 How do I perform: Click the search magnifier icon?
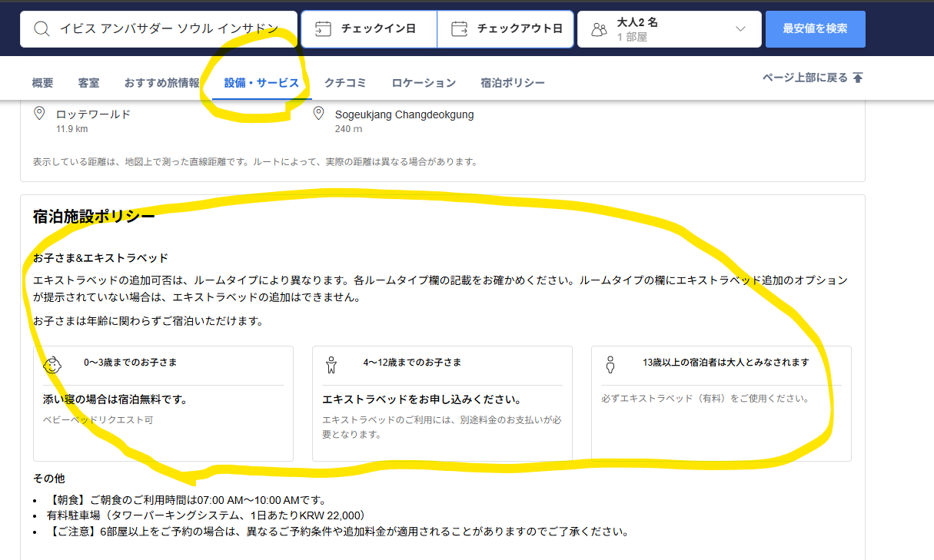coord(41,29)
